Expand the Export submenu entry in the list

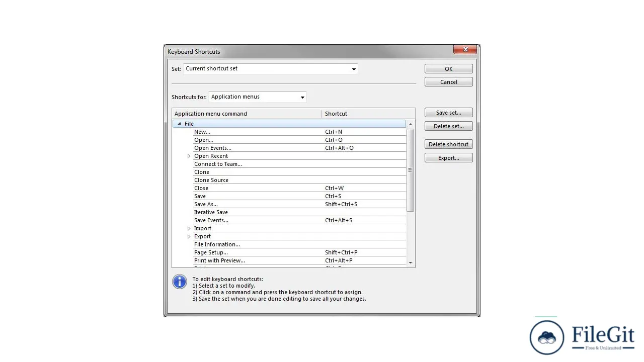point(189,236)
